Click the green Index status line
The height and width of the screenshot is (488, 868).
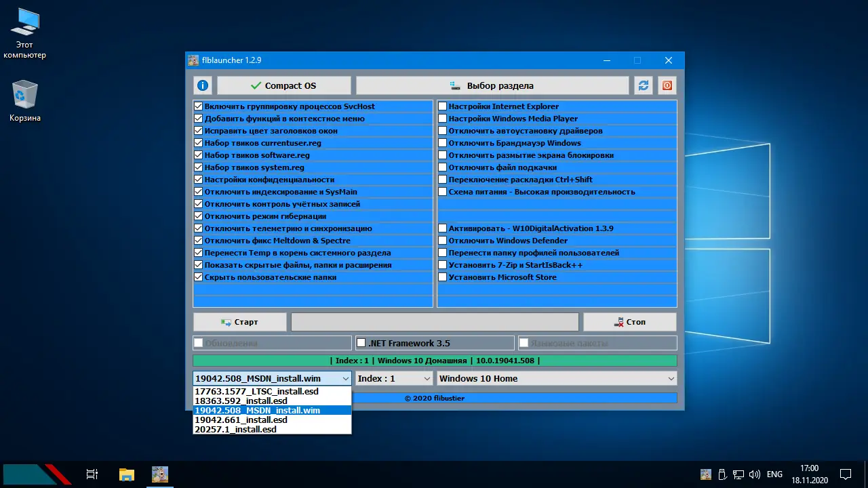[x=435, y=361]
